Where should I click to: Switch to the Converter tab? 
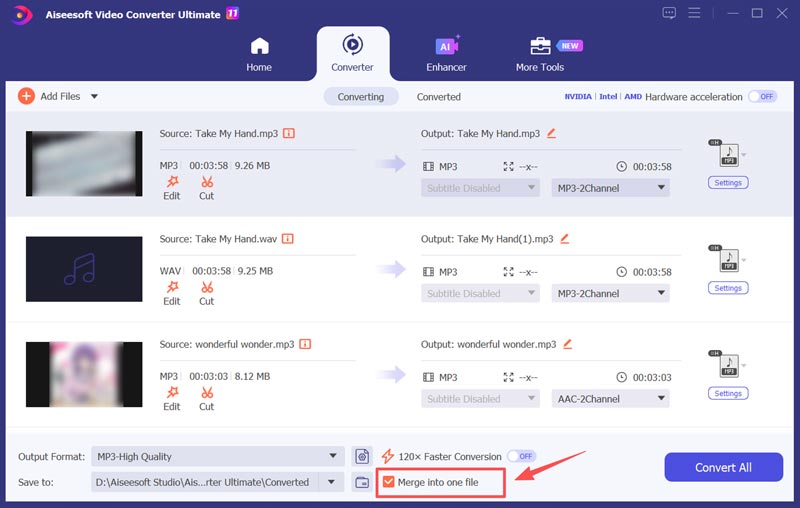coord(352,54)
